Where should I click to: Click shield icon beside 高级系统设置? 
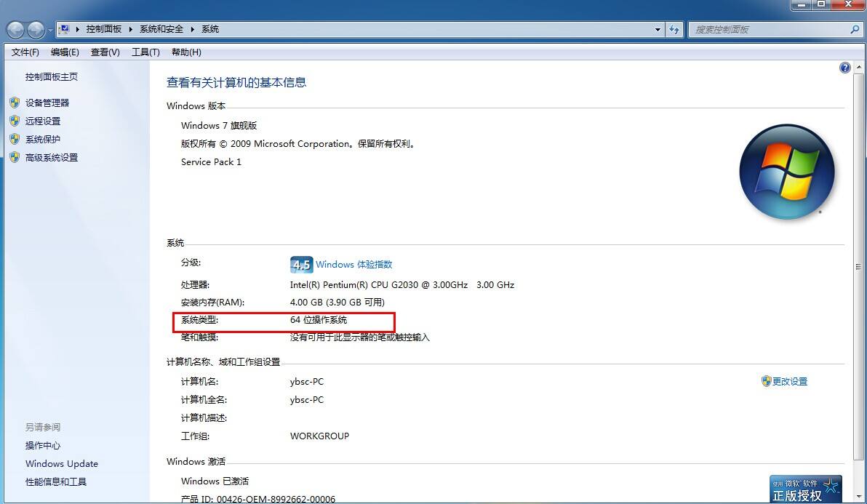coord(15,157)
